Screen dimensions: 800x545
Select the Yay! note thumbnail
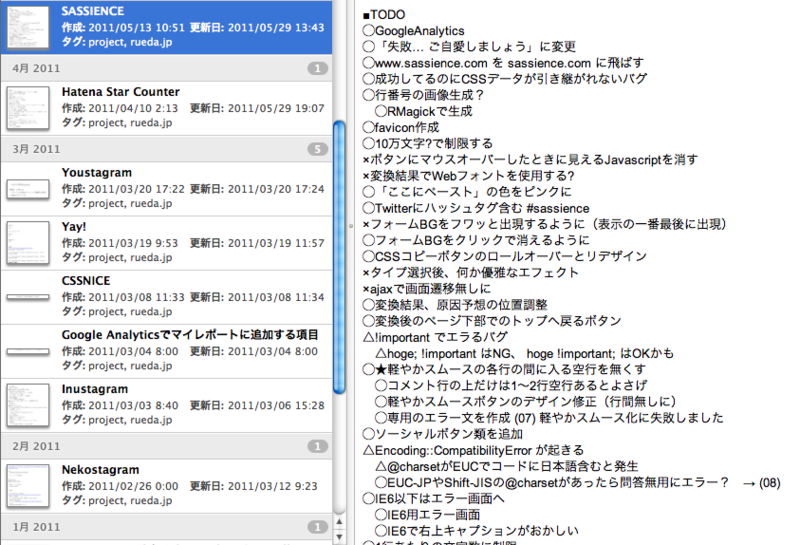28,243
